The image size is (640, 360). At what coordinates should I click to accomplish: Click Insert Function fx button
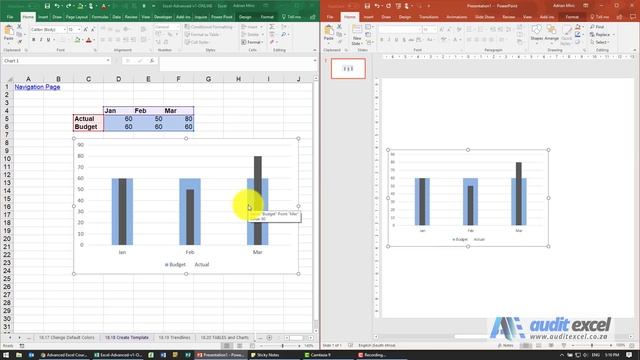coord(151,61)
